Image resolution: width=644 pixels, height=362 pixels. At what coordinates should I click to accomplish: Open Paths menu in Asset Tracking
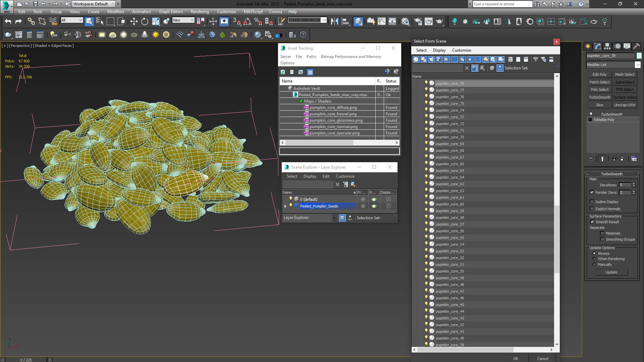click(x=311, y=57)
